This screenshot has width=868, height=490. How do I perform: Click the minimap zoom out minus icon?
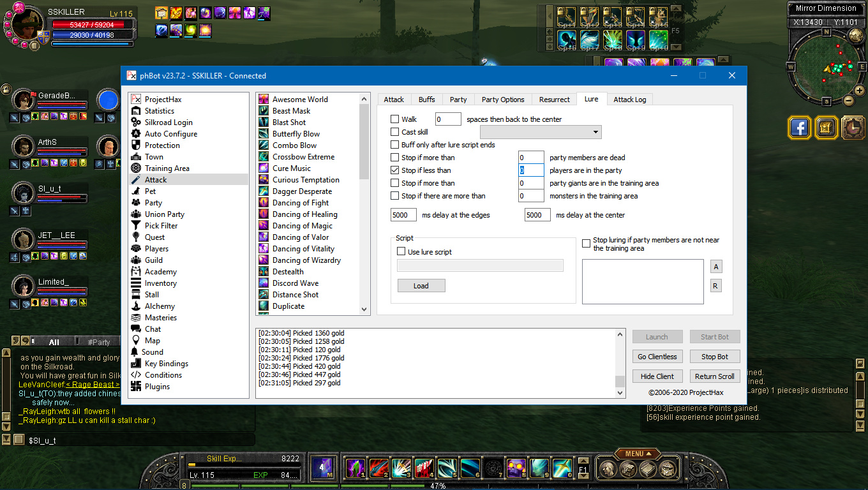(848, 100)
